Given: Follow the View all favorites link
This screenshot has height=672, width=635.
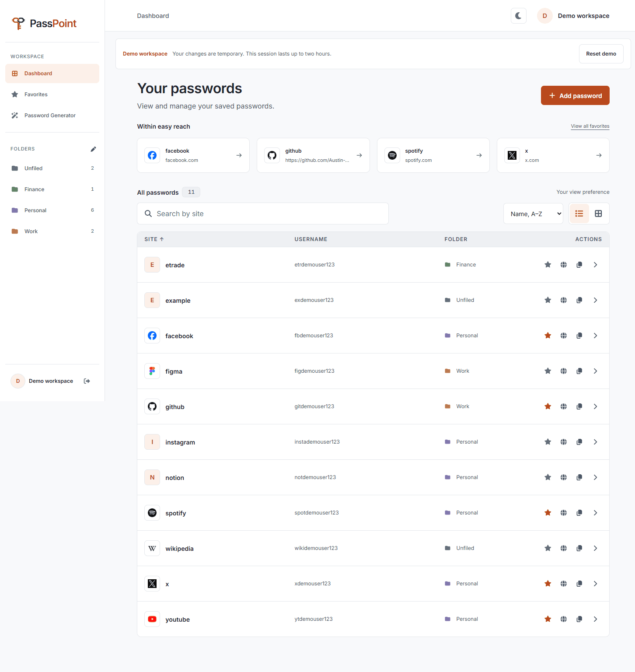Looking at the screenshot, I should click(x=590, y=126).
